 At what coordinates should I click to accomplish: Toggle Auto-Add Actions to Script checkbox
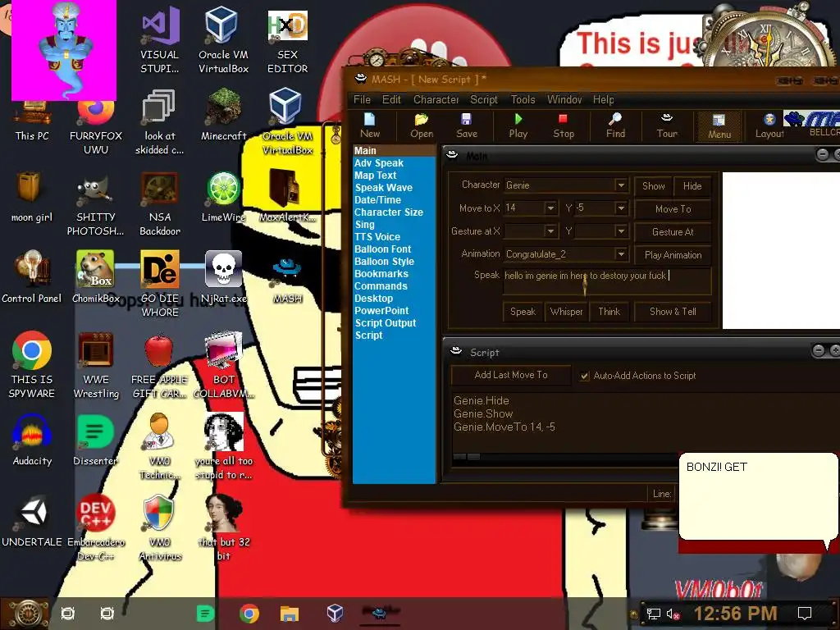click(584, 376)
